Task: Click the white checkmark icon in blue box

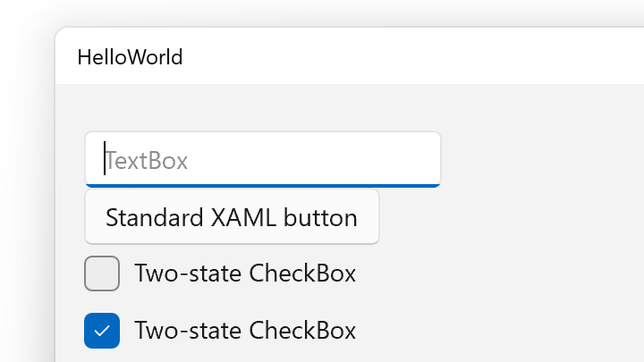Action: point(102,331)
